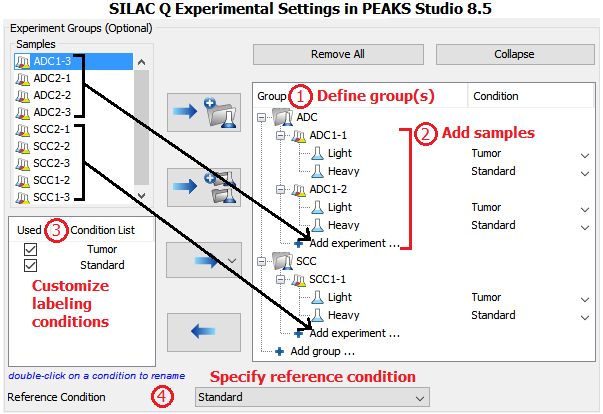Select sample ADC1-3 in Samples list
The height and width of the screenshot is (414, 603).
click(73, 61)
